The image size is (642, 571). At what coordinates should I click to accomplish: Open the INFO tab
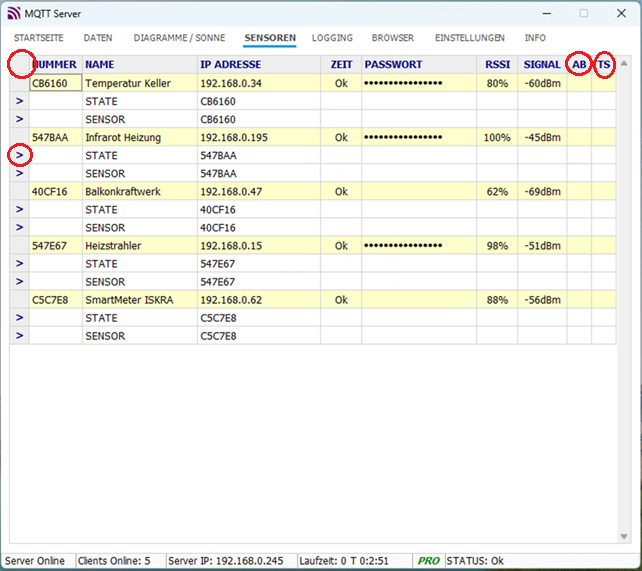point(535,38)
